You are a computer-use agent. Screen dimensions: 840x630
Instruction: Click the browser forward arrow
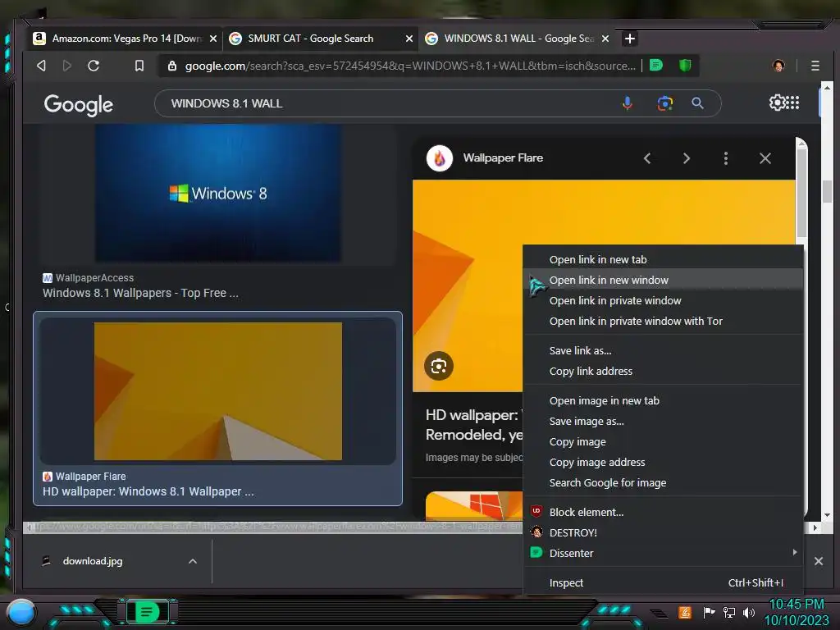[67, 66]
